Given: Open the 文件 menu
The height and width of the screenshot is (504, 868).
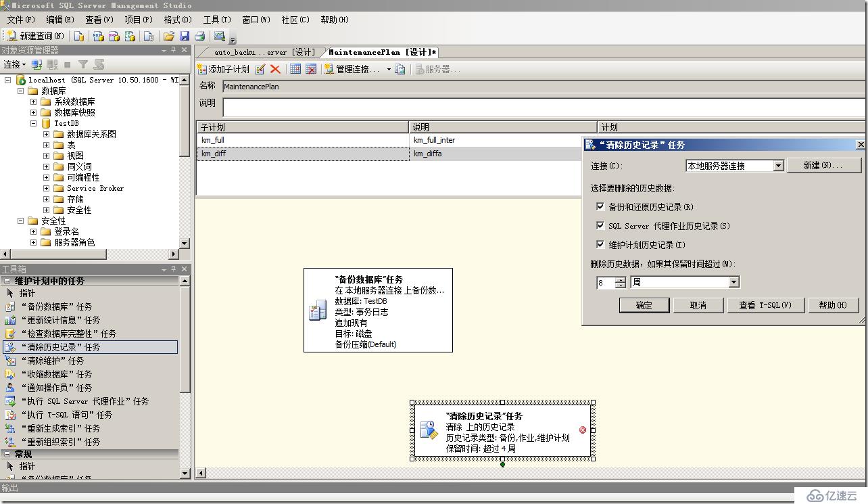Looking at the screenshot, I should click(20, 20).
